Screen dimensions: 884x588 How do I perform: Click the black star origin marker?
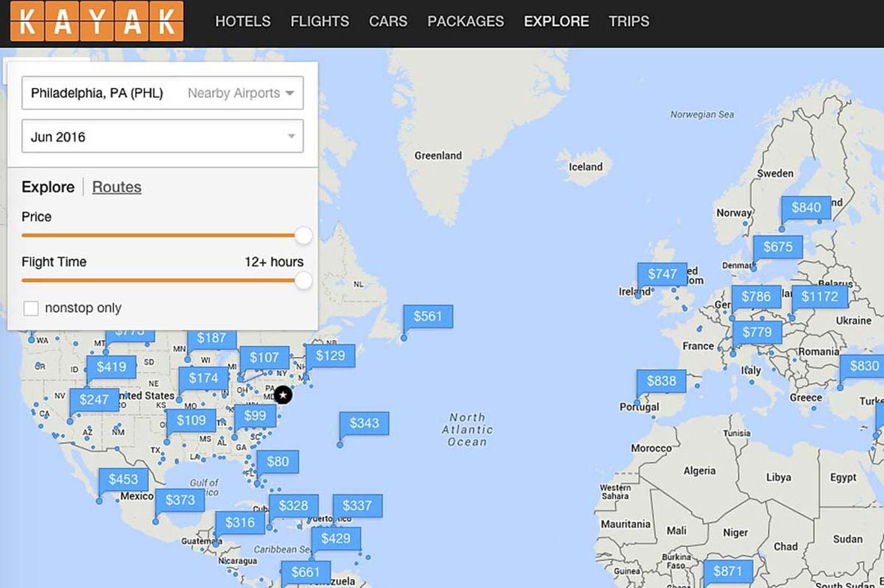[x=284, y=395]
